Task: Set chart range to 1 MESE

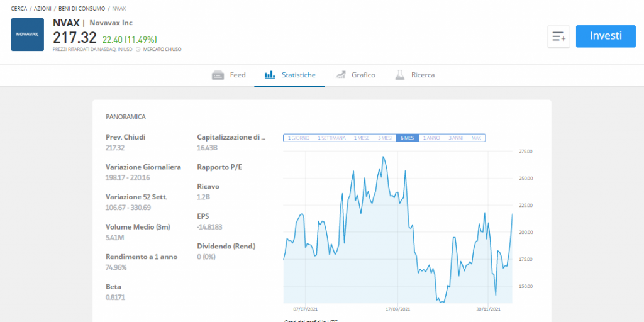Action: 362,138
